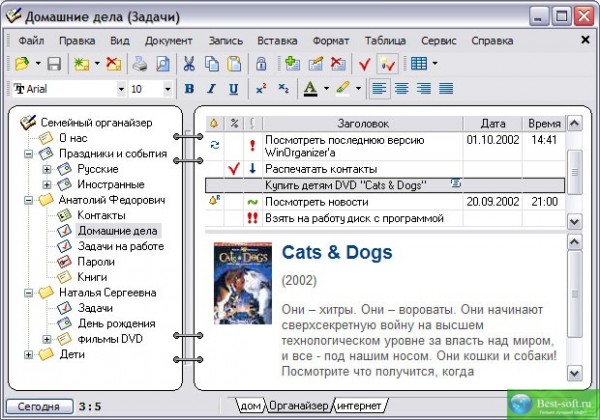The width and height of the screenshot is (600, 420).
Task: Open the Правка menu
Action: pos(77,41)
